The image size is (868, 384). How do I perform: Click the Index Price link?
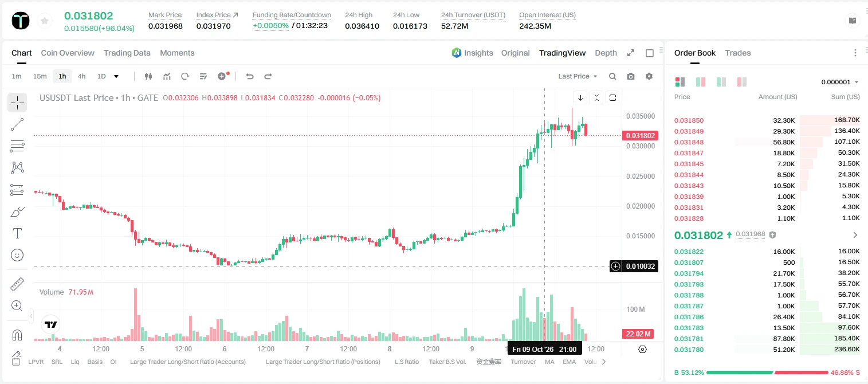[x=217, y=15]
